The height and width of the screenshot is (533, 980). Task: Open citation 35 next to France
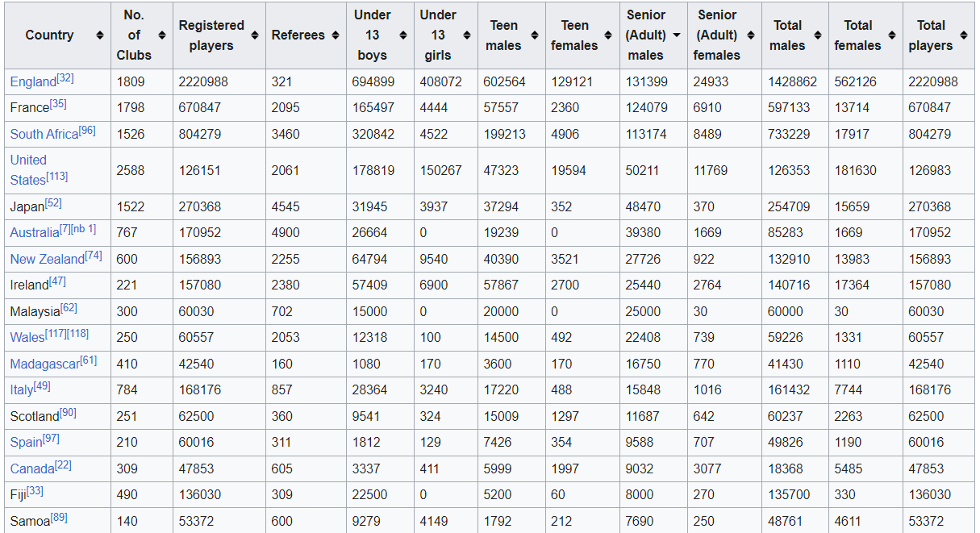[x=58, y=104]
